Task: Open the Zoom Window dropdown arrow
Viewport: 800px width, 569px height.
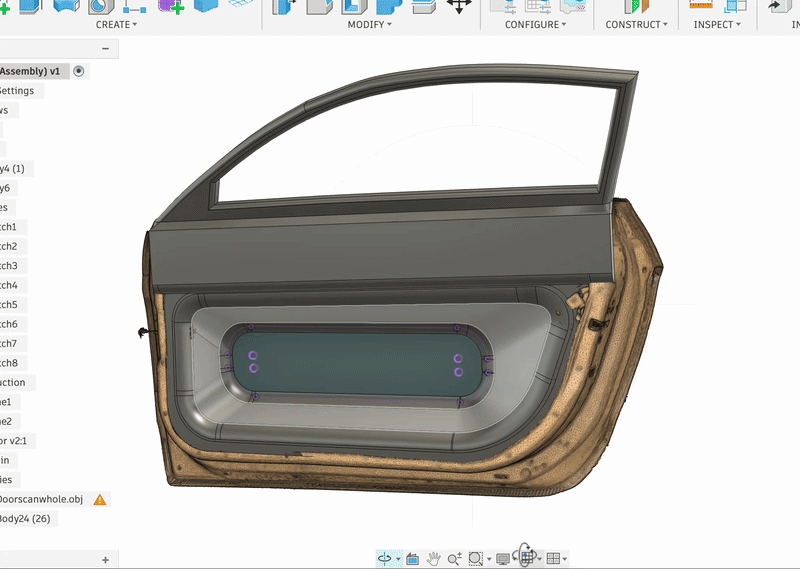Action: click(x=489, y=559)
